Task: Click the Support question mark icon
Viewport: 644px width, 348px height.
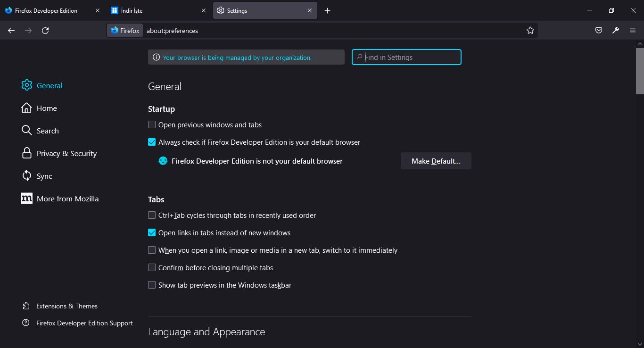Action: 26,323
